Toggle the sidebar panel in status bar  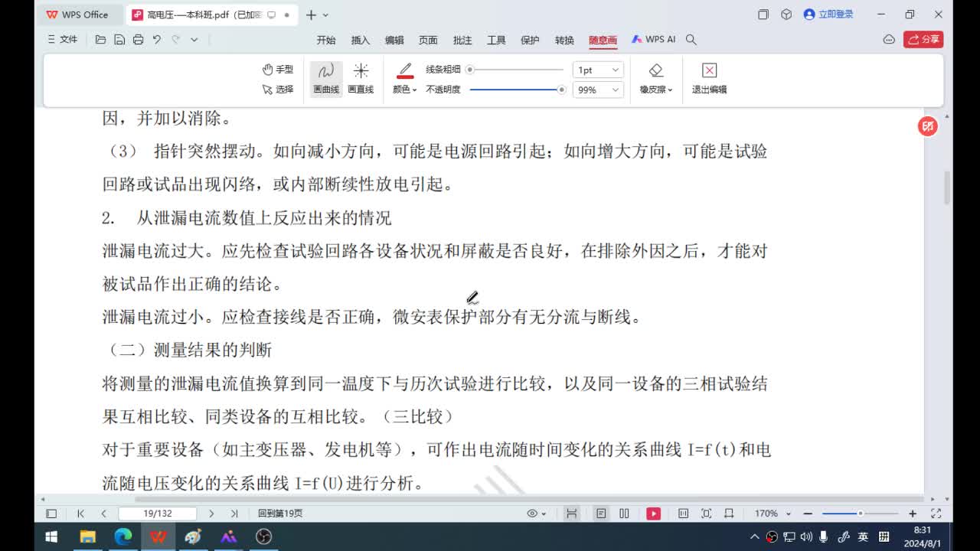tap(51, 514)
